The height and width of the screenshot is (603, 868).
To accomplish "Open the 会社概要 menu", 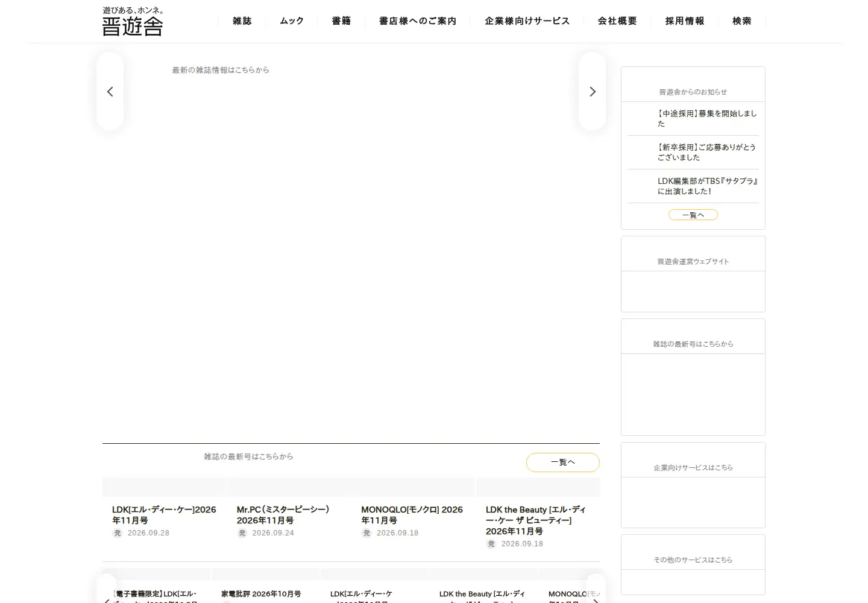I will tap(617, 21).
